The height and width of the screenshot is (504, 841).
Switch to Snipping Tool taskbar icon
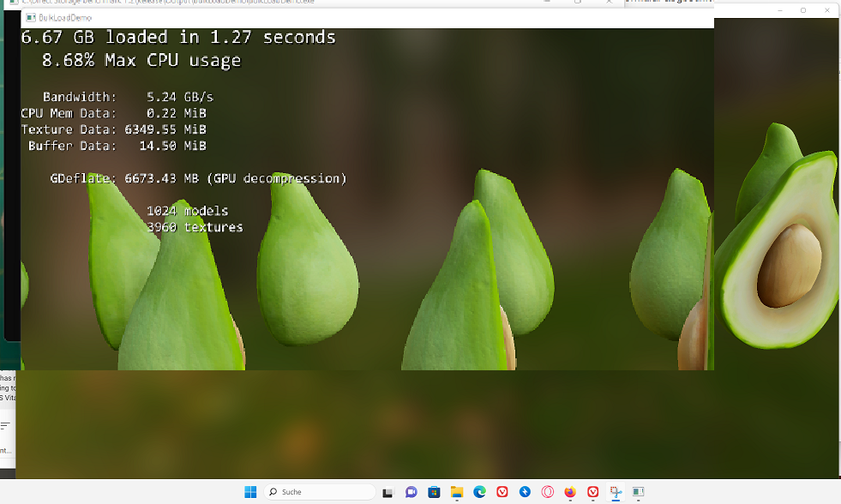(x=616, y=492)
